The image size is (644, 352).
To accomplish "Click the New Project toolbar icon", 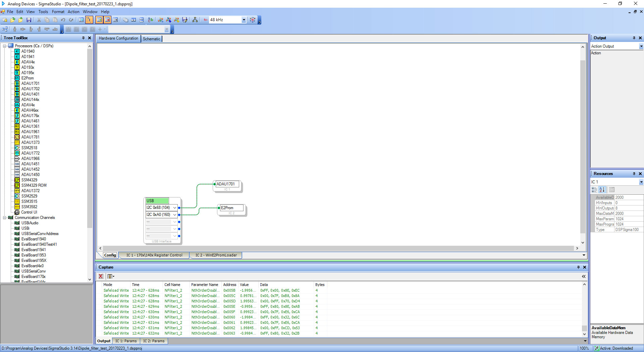I will [x=5, y=20].
